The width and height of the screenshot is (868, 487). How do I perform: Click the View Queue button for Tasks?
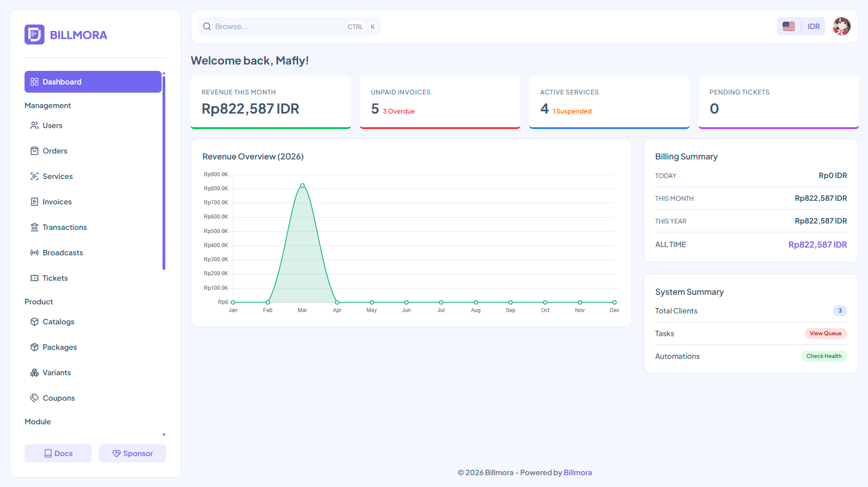click(x=825, y=333)
